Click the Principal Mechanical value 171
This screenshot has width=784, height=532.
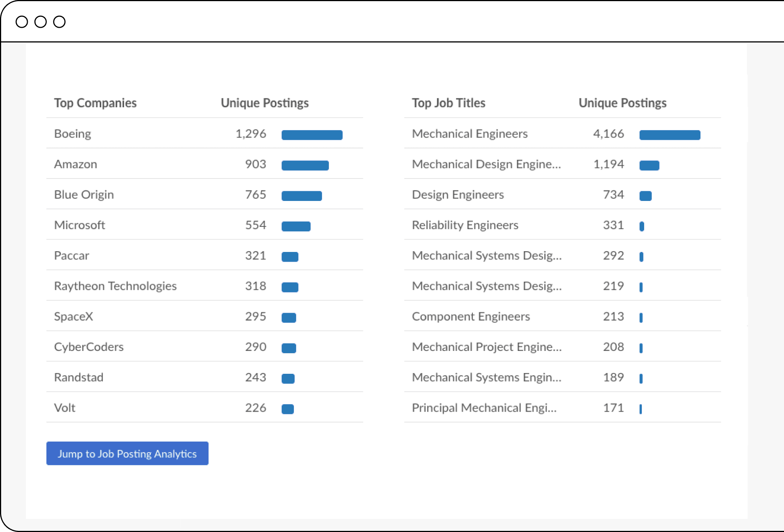click(x=613, y=408)
